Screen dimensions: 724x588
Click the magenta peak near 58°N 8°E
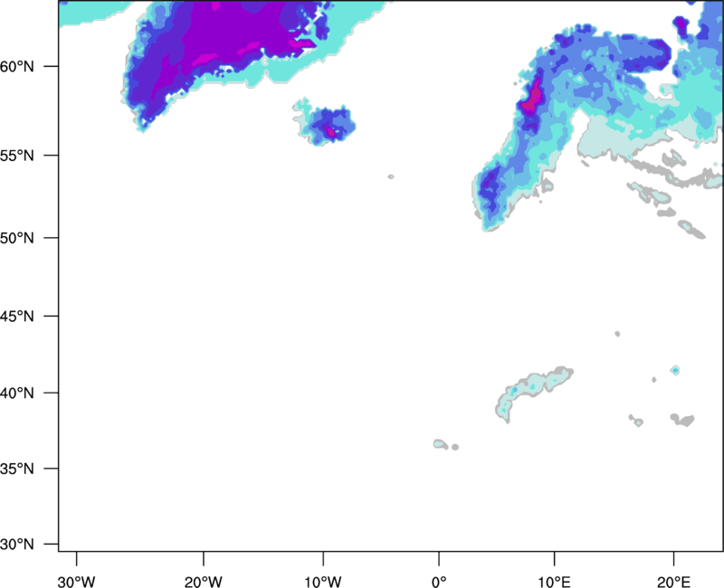pos(532,98)
